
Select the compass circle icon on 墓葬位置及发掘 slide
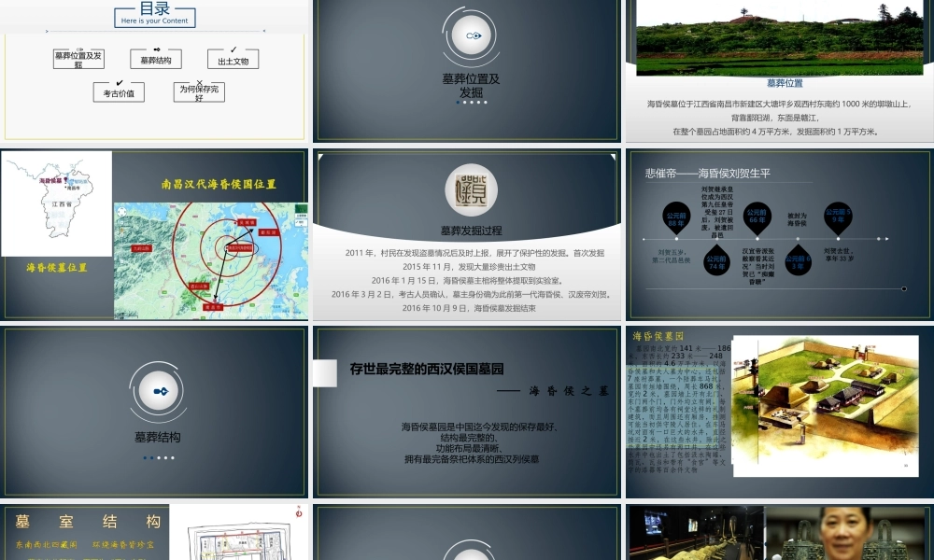pos(471,34)
